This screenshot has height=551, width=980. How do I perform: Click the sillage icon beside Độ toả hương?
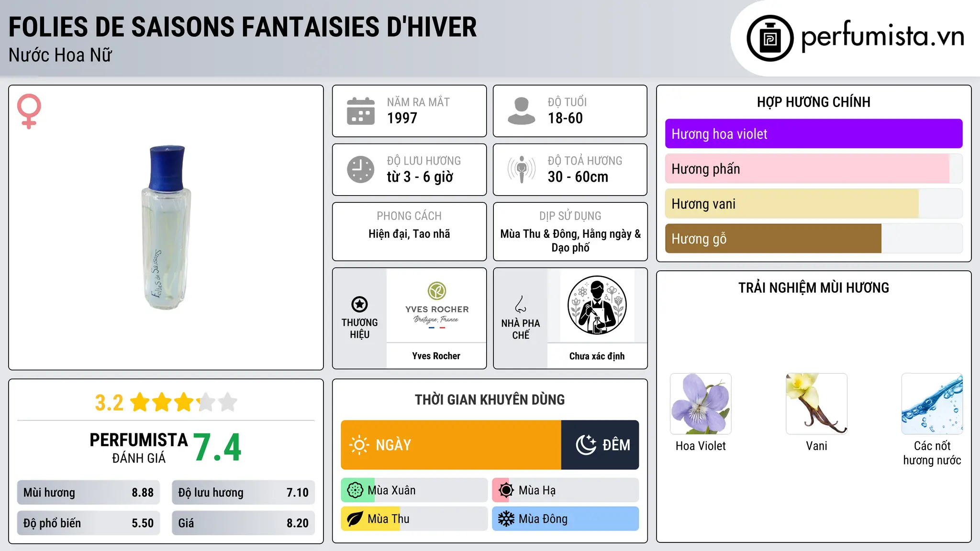pos(521,169)
